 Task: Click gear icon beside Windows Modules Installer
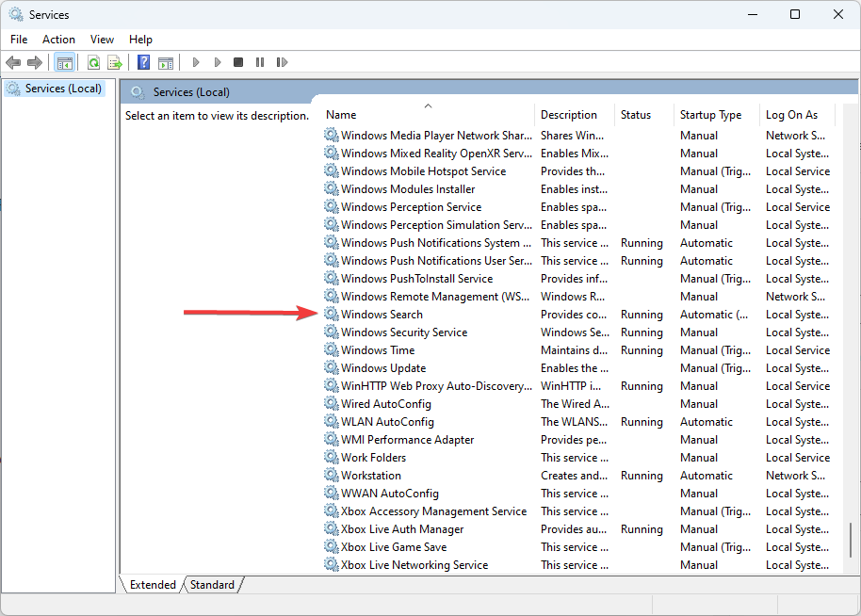[331, 189]
